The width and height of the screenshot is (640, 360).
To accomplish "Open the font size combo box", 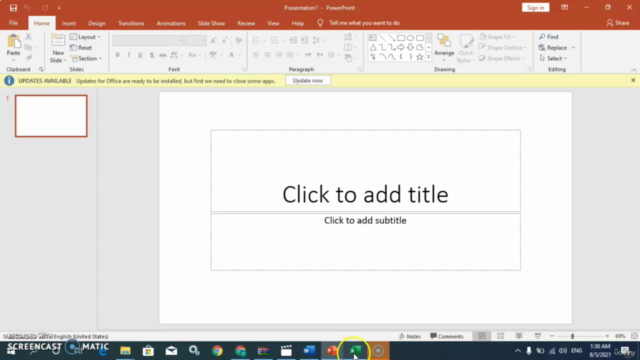I will pos(196,40).
